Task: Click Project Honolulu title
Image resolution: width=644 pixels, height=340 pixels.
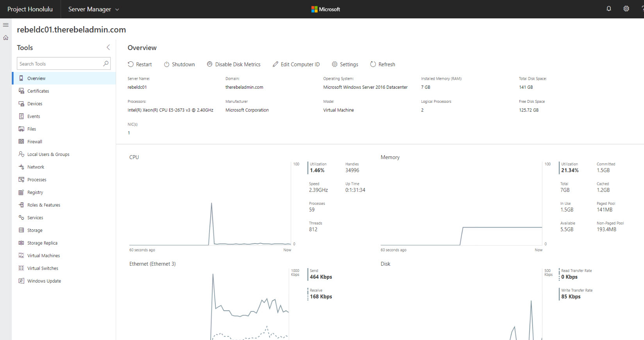Action: (x=30, y=9)
